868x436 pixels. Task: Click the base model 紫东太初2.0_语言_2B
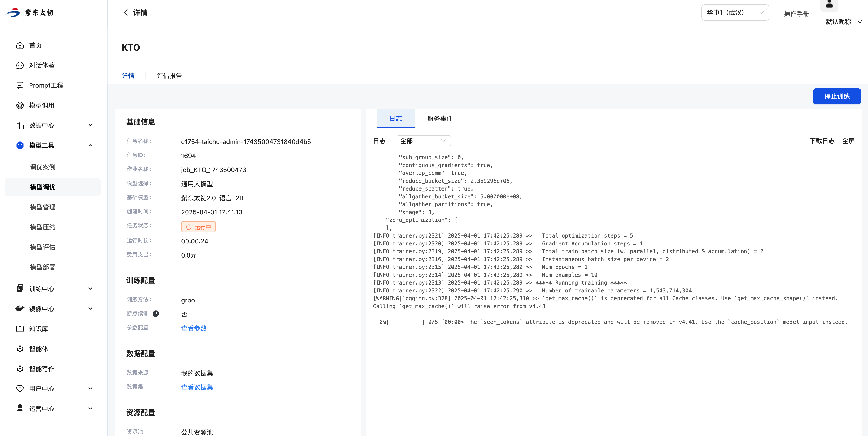[212, 198]
